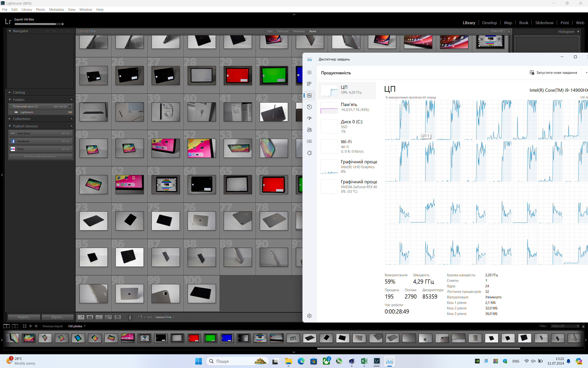Switch to the Slideshow module
The width and height of the screenshot is (588, 368).
point(544,23)
